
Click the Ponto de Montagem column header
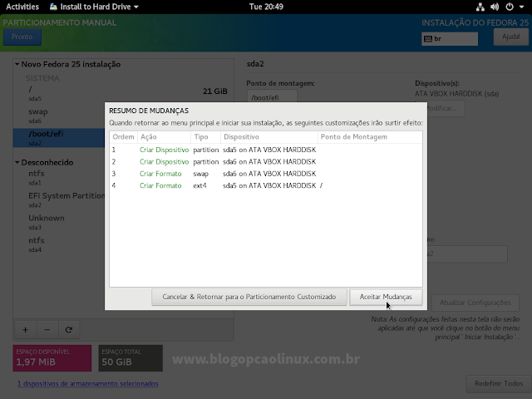coord(370,137)
